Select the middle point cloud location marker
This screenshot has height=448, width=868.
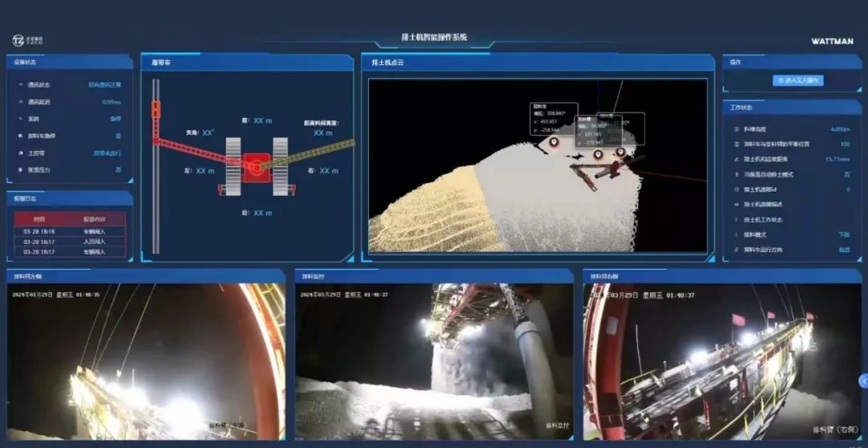pos(598,154)
